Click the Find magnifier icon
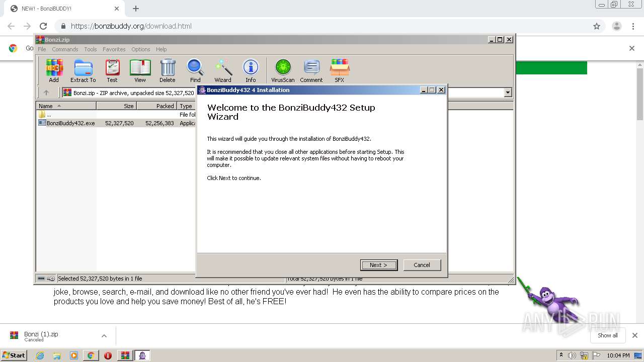Image resolution: width=644 pixels, height=362 pixels. (x=195, y=70)
